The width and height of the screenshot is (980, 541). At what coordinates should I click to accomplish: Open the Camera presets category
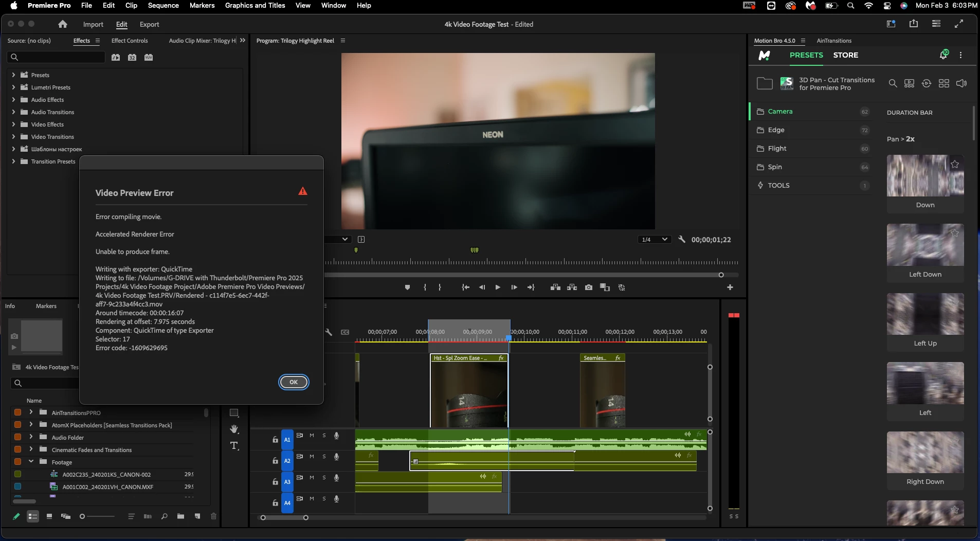(x=811, y=112)
